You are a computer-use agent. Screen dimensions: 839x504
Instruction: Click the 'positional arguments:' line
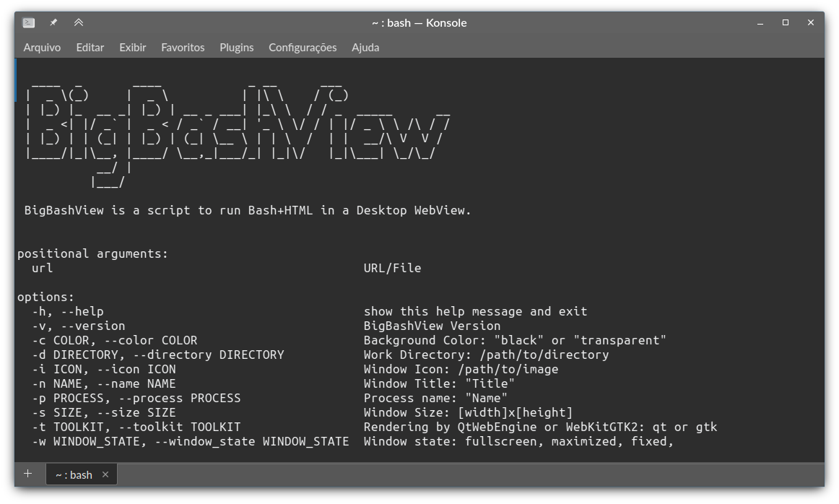(x=92, y=253)
